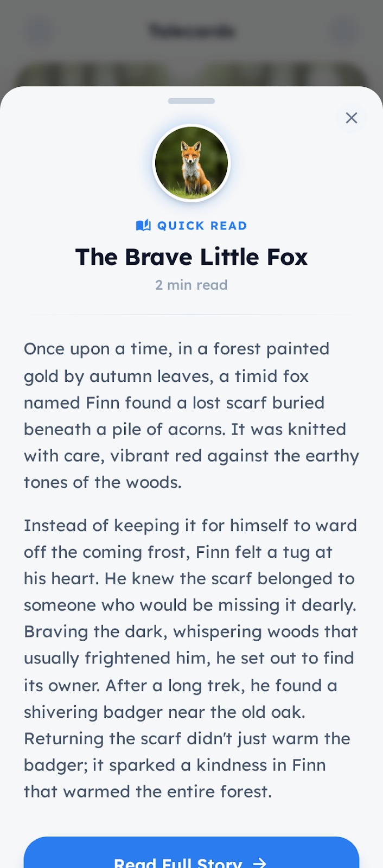Tap the arrow icon on Read Full Story
383x868 pixels.
260,862
